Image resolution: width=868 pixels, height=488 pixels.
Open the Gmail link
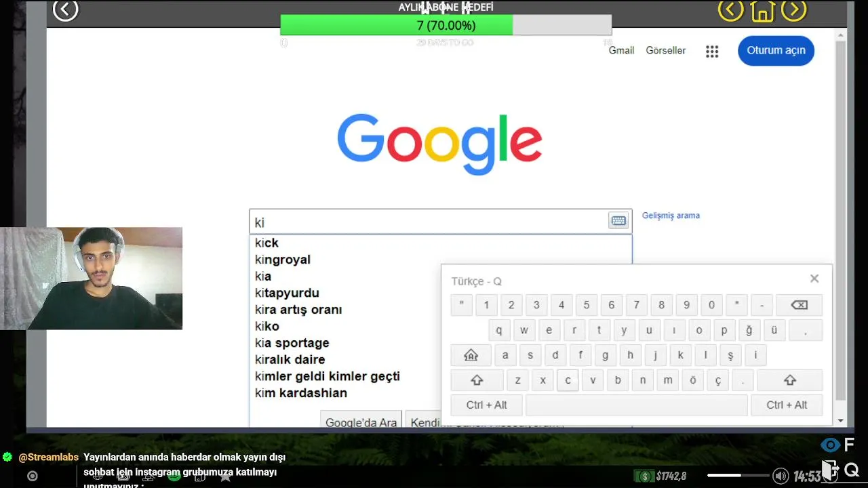click(x=621, y=50)
